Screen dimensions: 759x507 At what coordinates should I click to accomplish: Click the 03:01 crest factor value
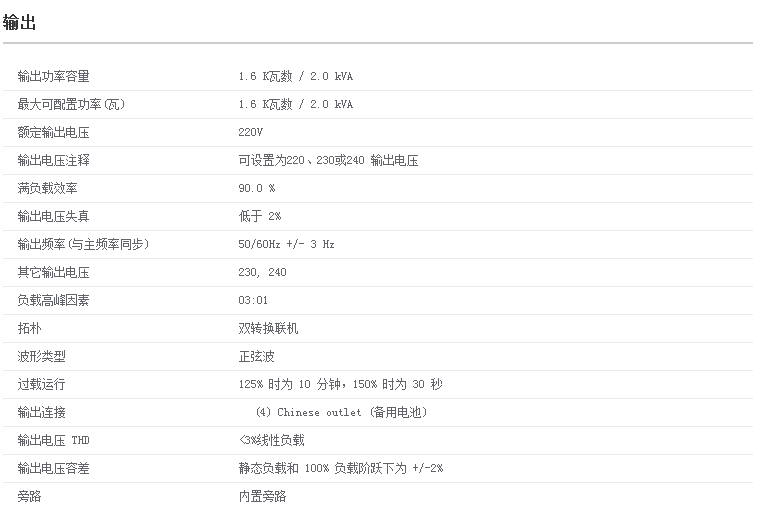tap(253, 300)
